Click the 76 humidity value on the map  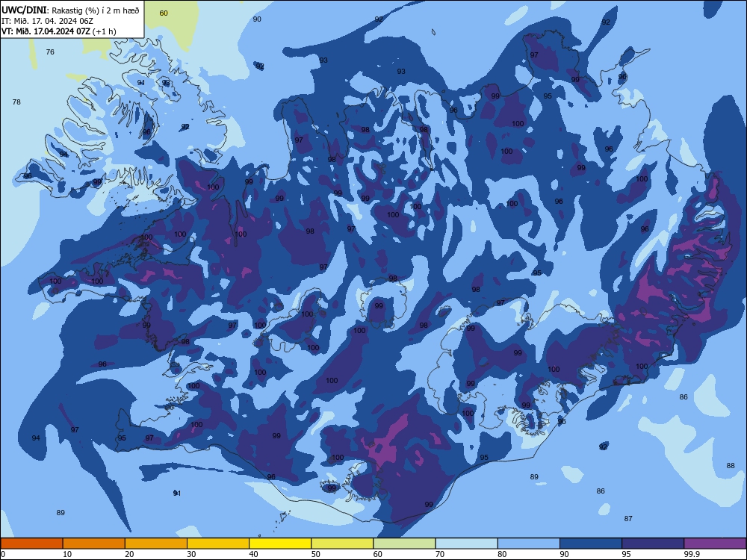click(x=50, y=52)
